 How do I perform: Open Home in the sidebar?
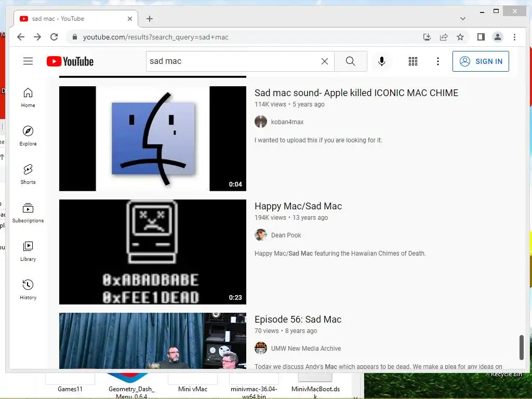click(28, 98)
